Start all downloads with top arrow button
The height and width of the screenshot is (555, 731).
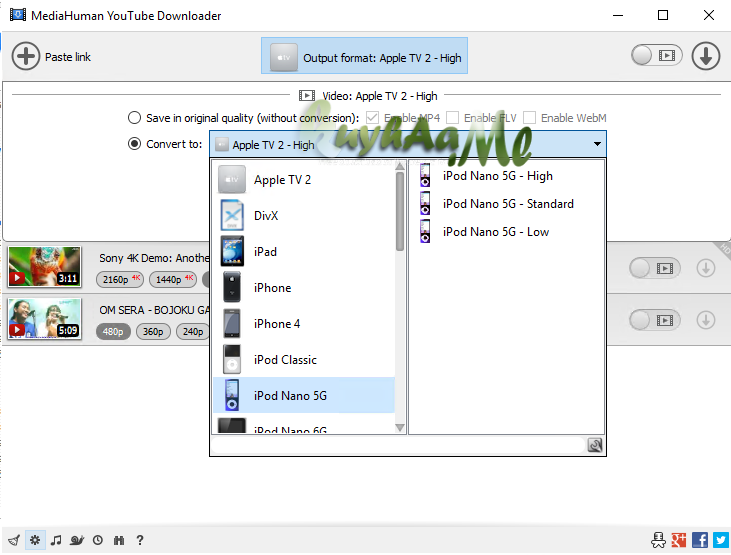[705, 56]
